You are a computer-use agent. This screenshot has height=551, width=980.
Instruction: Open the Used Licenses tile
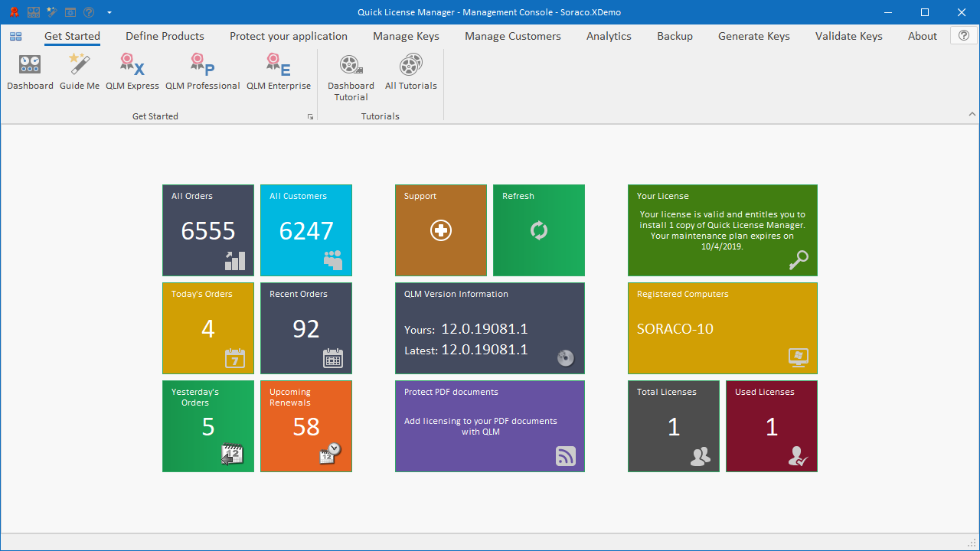772,426
